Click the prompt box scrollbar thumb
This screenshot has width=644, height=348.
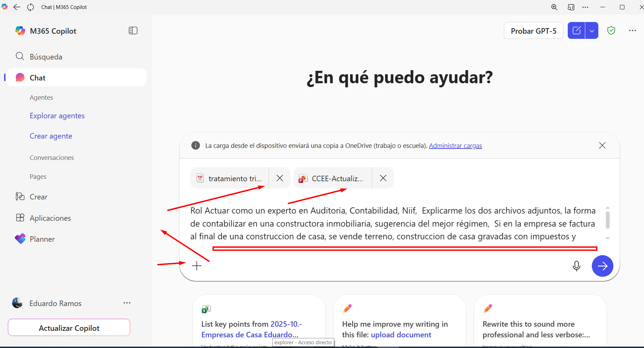(607, 220)
